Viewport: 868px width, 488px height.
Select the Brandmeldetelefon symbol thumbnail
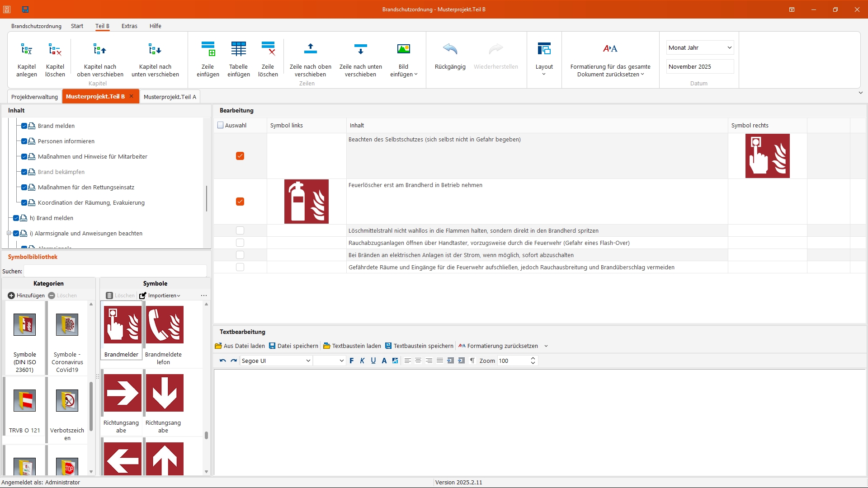click(x=165, y=325)
